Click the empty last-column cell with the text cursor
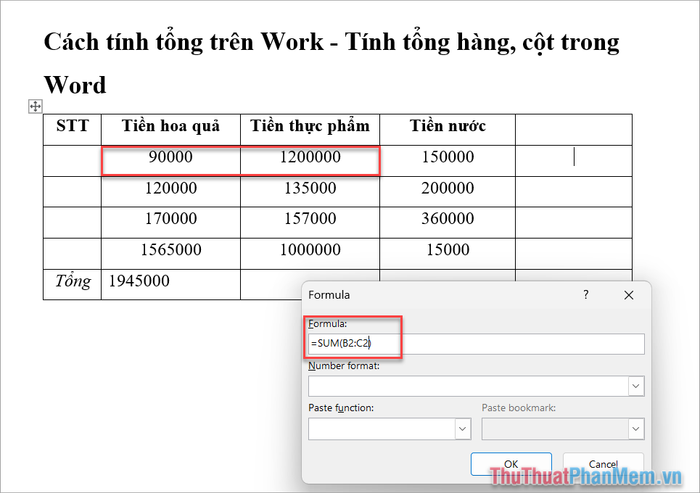The height and width of the screenshot is (493, 700). (x=574, y=161)
